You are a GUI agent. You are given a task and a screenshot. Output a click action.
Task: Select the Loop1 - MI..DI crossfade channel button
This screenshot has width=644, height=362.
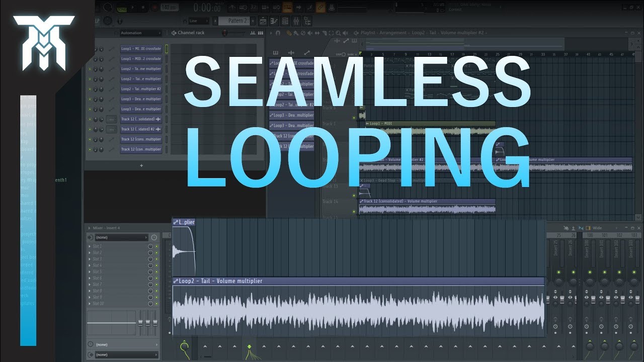pyautogui.click(x=141, y=49)
